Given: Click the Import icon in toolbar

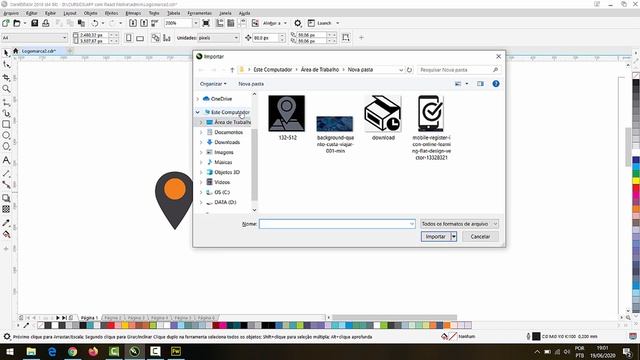Looking at the screenshot, I should tap(133, 23).
